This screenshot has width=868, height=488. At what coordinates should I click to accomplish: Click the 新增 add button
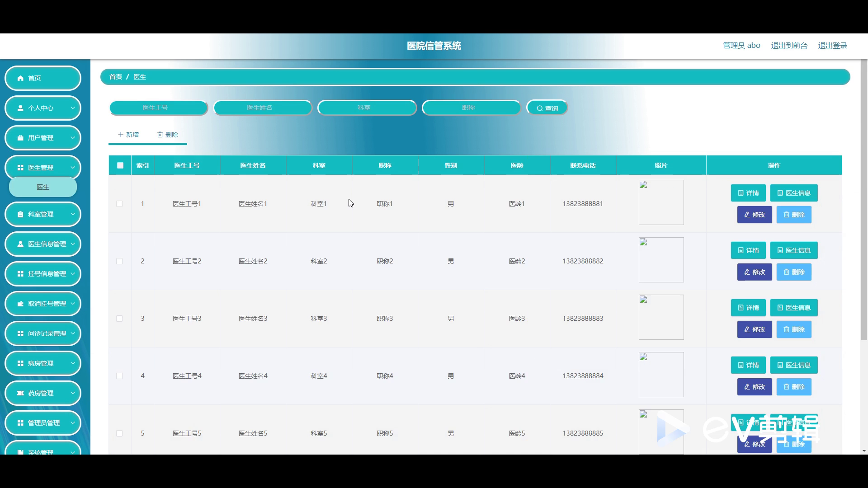click(x=128, y=135)
